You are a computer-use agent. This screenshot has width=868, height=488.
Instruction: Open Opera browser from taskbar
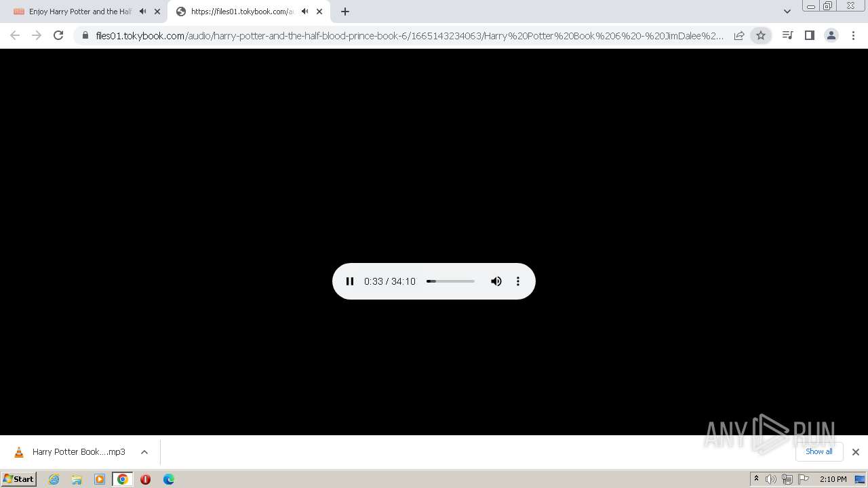pos(145,479)
